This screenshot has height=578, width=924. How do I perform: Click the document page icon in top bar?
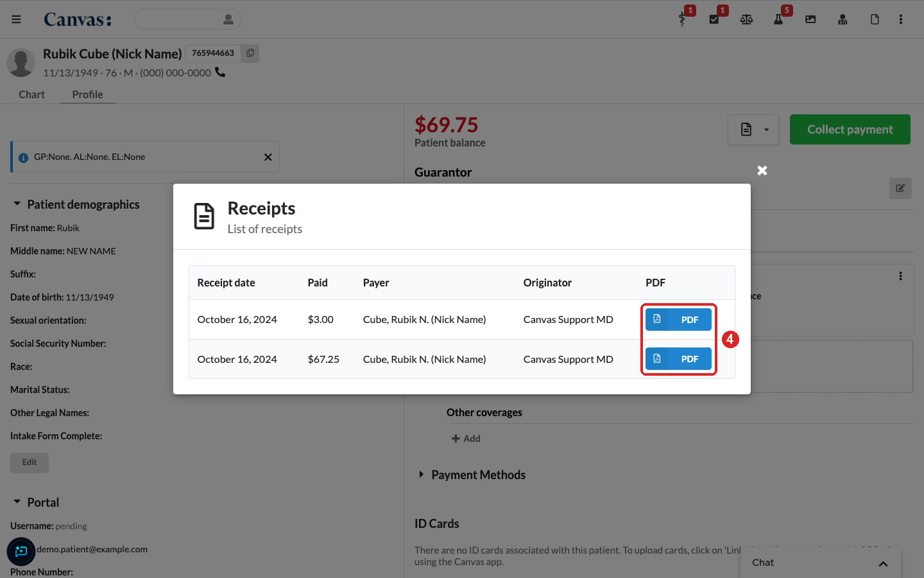[875, 19]
